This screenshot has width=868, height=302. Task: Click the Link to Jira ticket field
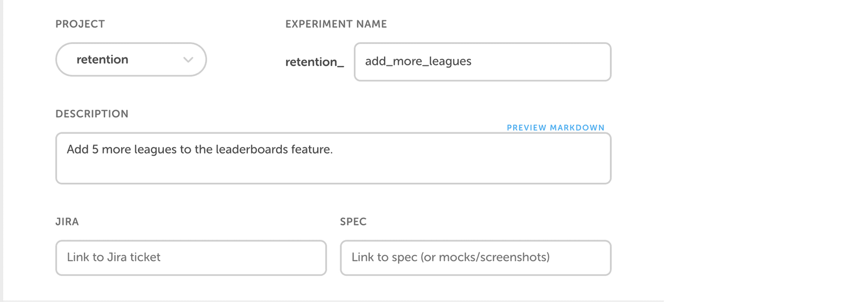point(190,258)
